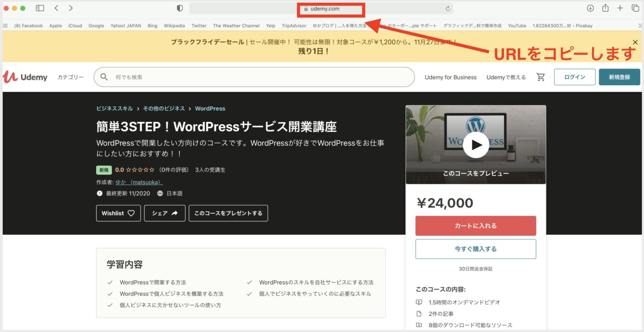644x332 pixels.
Task: Click the search magnifier icon
Action: 104,77
